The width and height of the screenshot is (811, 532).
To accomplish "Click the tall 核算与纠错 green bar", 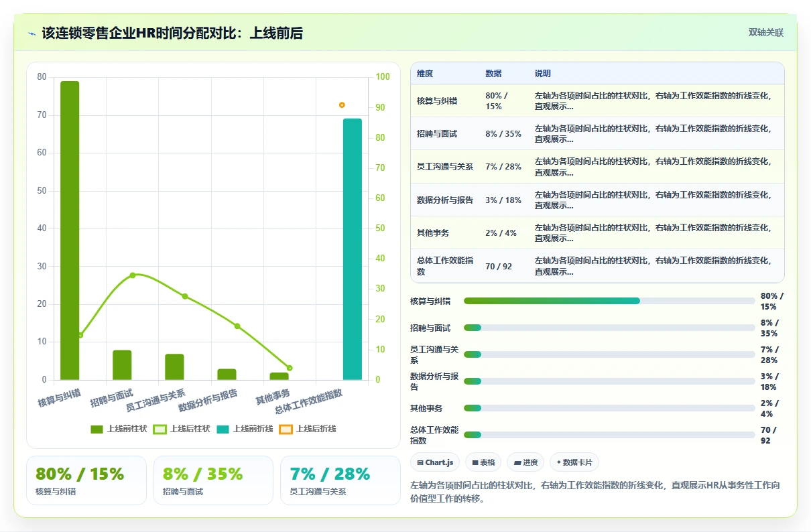I will click(x=70, y=230).
